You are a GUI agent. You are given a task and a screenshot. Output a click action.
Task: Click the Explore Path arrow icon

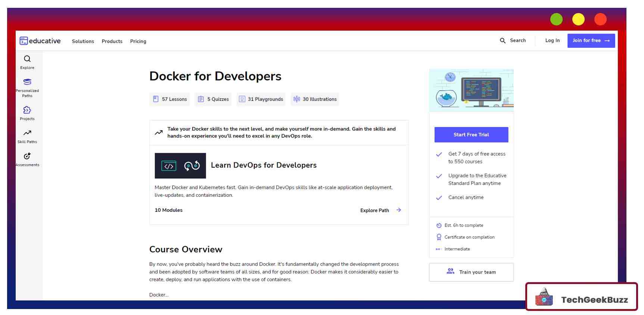(x=399, y=210)
